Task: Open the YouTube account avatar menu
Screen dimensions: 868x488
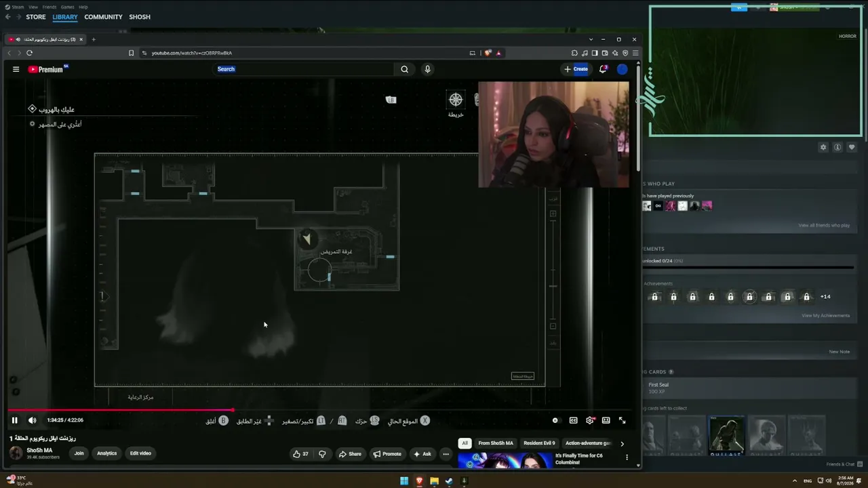Action: click(622, 69)
